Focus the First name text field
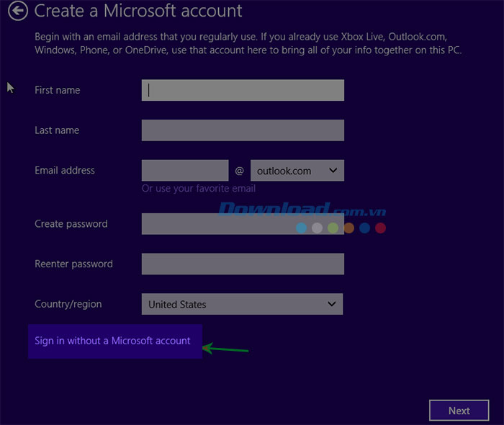504x425 pixels. [243, 90]
